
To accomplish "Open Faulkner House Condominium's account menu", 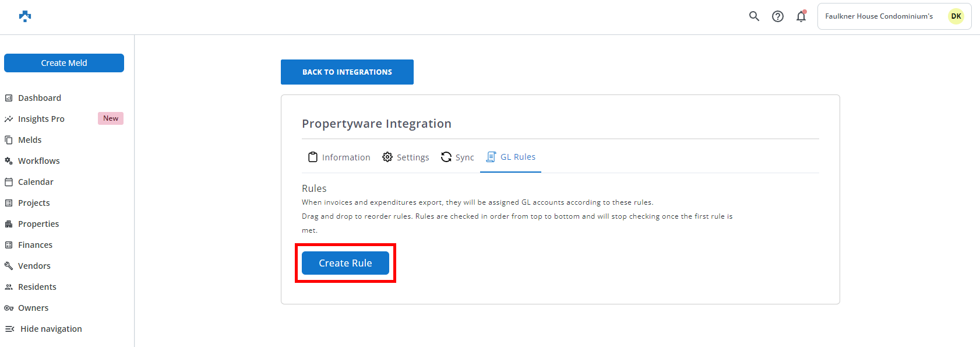I will pyautogui.click(x=879, y=16).
